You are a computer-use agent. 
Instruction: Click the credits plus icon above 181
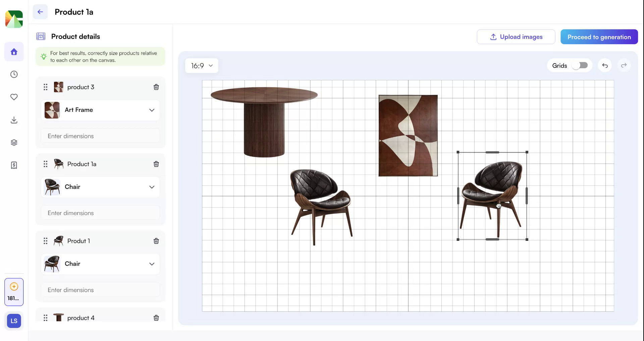pos(14,286)
